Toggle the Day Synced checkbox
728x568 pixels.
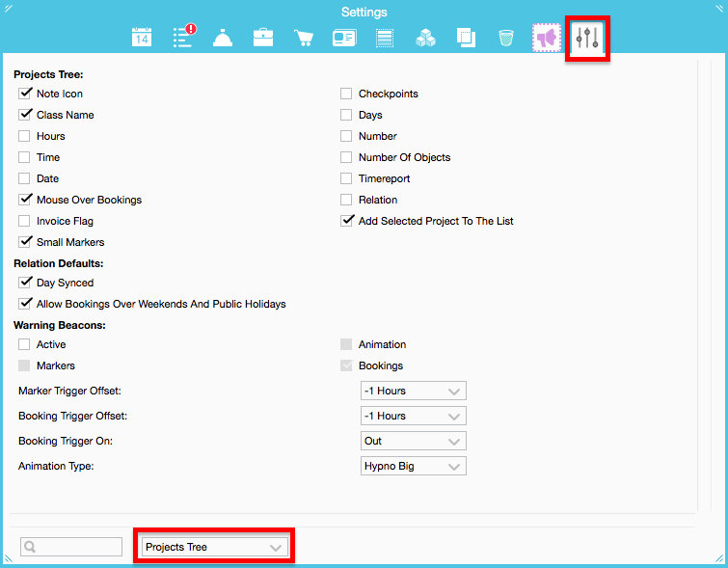point(25,283)
